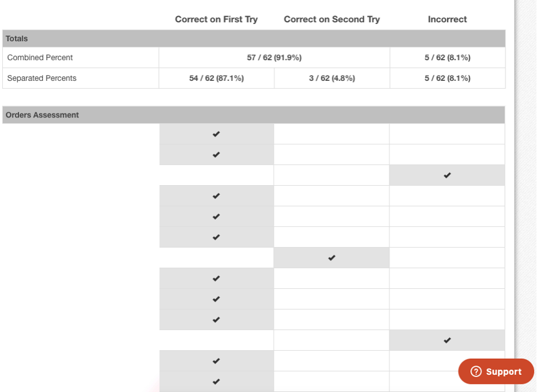Screen dimensions: 537x392
Task: Click the lower checkmark in the Incorrect column
Action: tap(447, 340)
